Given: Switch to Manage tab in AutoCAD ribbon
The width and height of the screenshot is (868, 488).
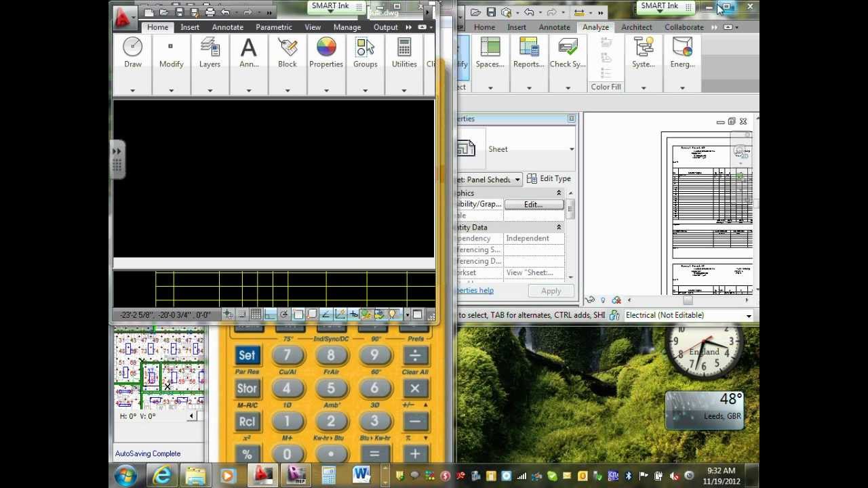Looking at the screenshot, I should point(347,27).
